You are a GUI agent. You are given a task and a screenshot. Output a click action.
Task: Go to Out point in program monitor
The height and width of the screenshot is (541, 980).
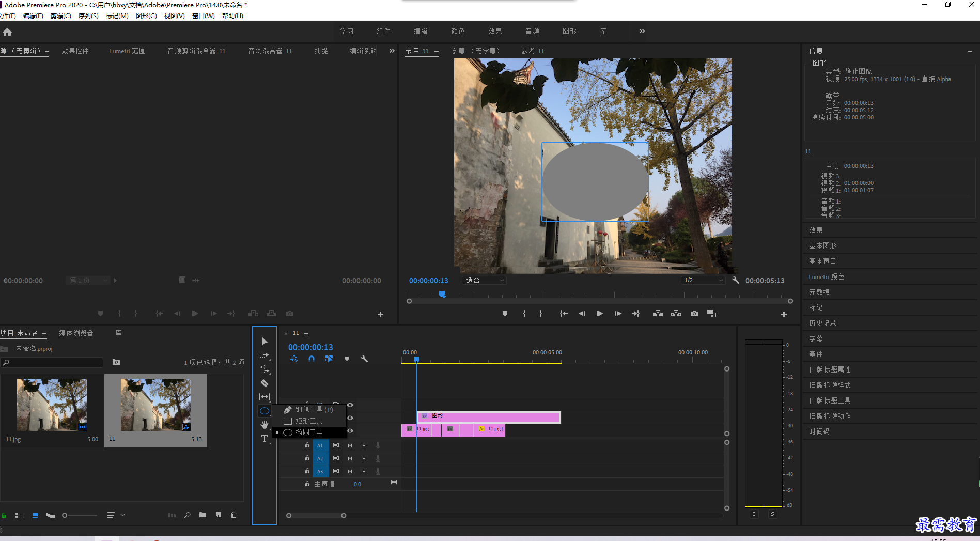tap(635, 314)
